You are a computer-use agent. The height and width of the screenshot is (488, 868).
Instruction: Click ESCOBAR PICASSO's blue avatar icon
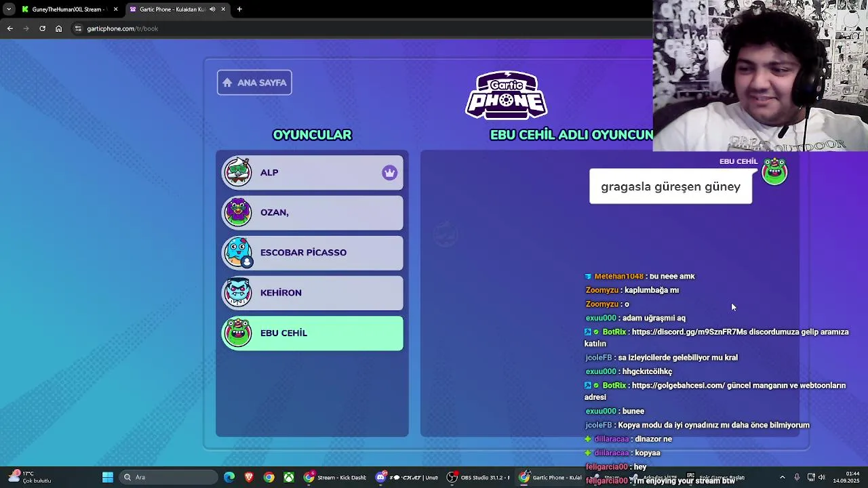(x=238, y=252)
